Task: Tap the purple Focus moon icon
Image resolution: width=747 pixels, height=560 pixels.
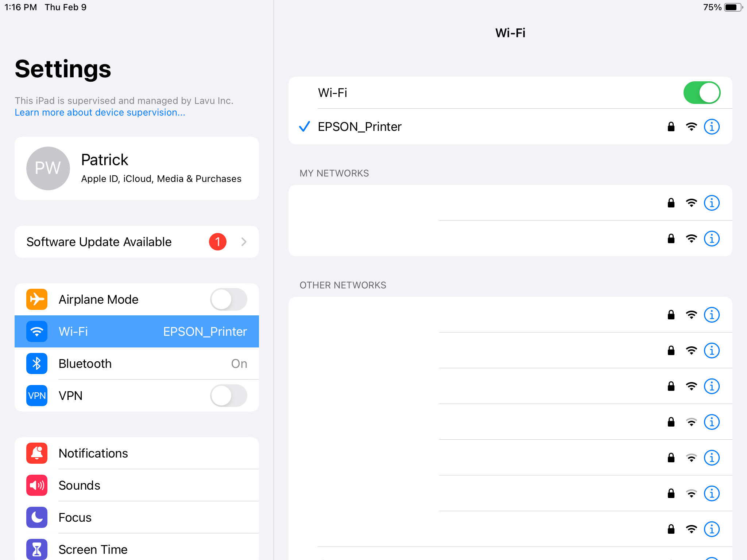Action: [37, 517]
